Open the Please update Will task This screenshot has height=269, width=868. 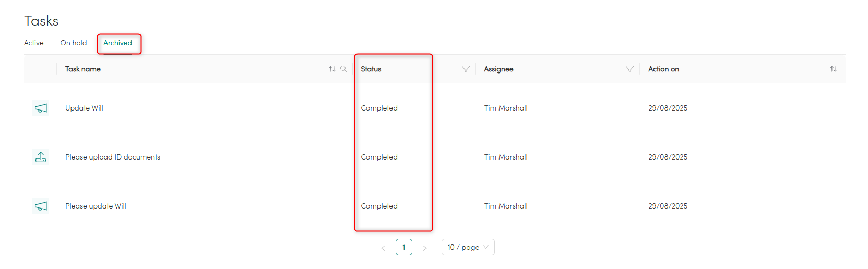(x=96, y=206)
